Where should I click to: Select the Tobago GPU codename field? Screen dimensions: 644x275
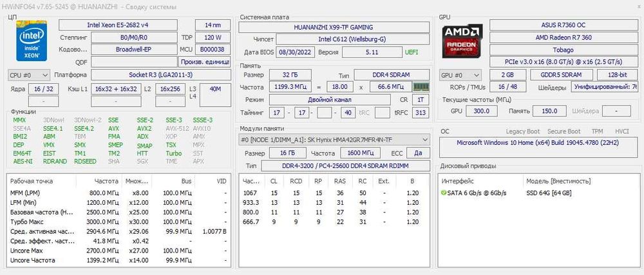(x=563, y=50)
